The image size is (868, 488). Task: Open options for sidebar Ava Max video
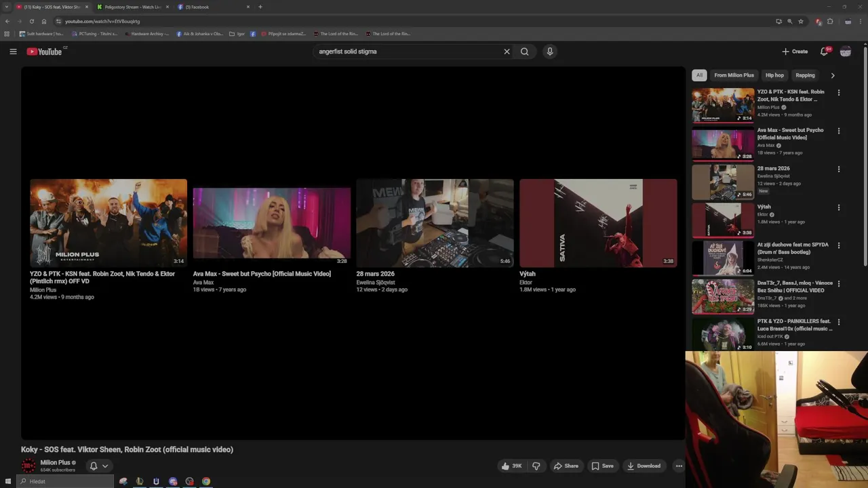coord(839,131)
